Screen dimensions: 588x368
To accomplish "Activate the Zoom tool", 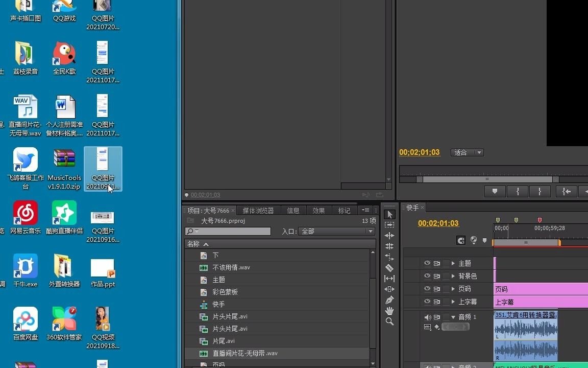I will [389, 321].
